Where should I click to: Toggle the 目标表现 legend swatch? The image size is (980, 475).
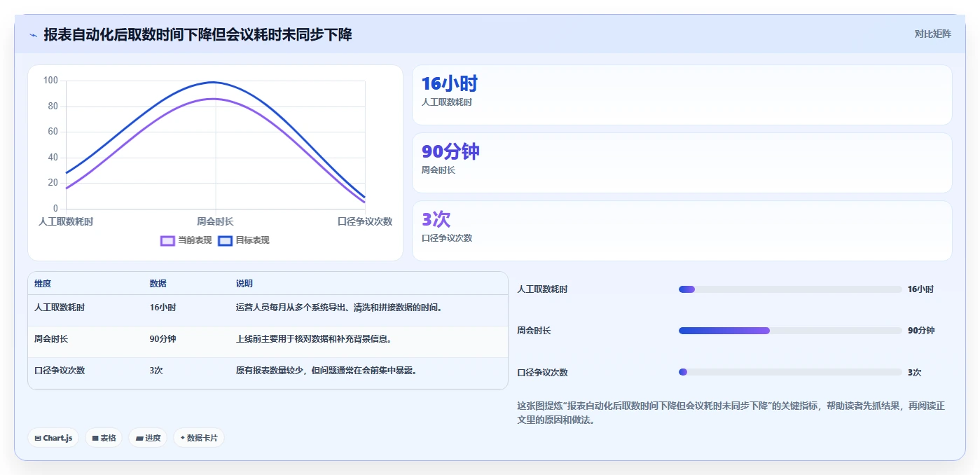[x=225, y=240]
